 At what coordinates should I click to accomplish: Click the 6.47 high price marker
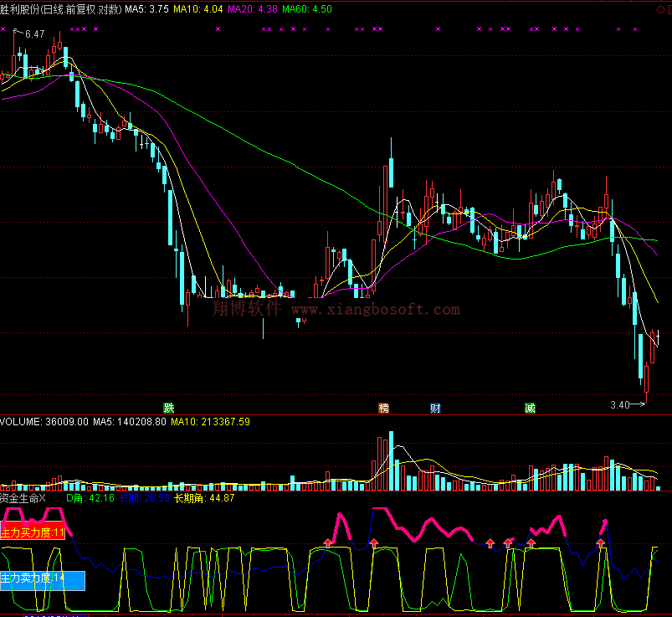point(34,34)
